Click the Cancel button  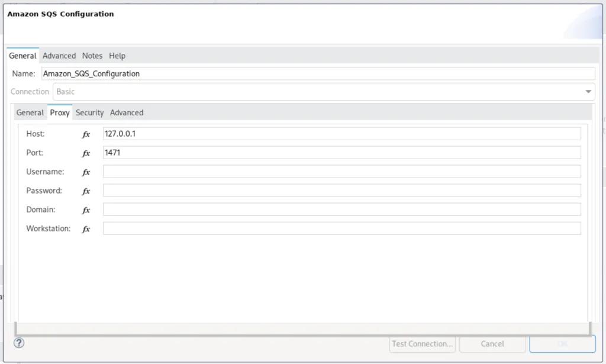coord(492,344)
